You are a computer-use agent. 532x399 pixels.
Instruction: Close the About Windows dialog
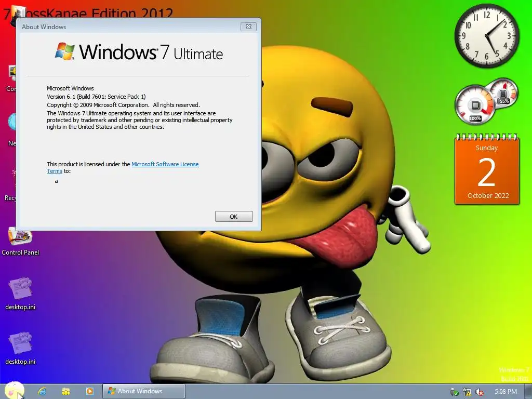click(248, 27)
